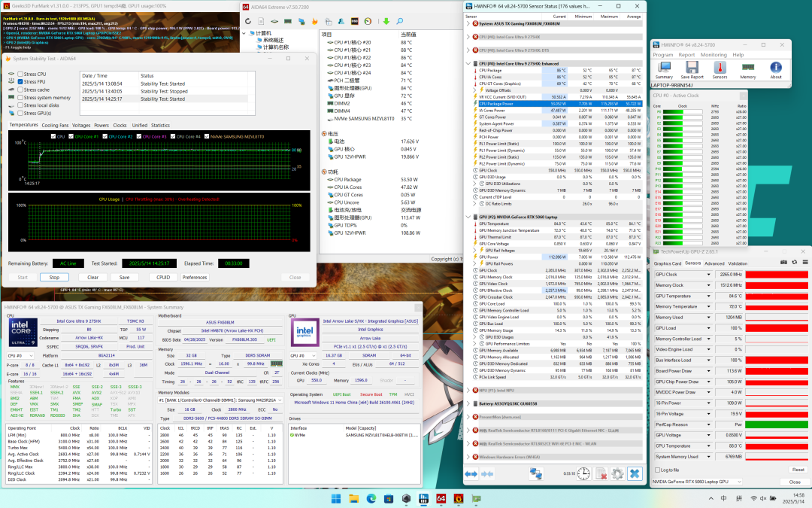
Task: Switch to the Voltages tab
Action: point(81,126)
